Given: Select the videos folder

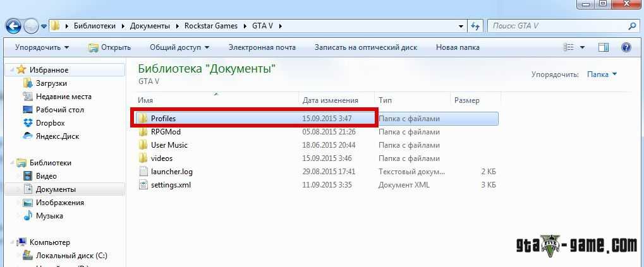Looking at the screenshot, I should pyautogui.click(x=161, y=158).
